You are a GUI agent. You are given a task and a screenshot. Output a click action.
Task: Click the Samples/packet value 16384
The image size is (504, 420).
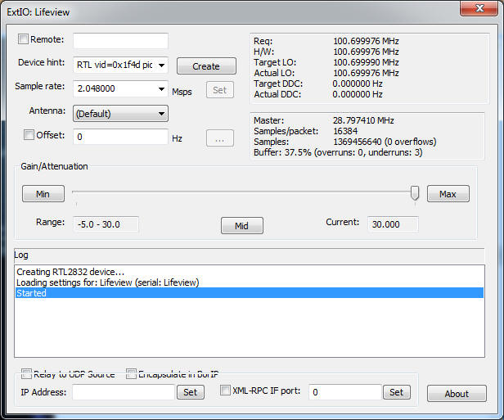tap(345, 131)
